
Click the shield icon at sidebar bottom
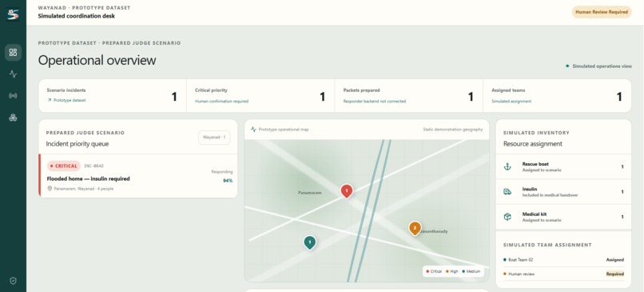[13, 281]
